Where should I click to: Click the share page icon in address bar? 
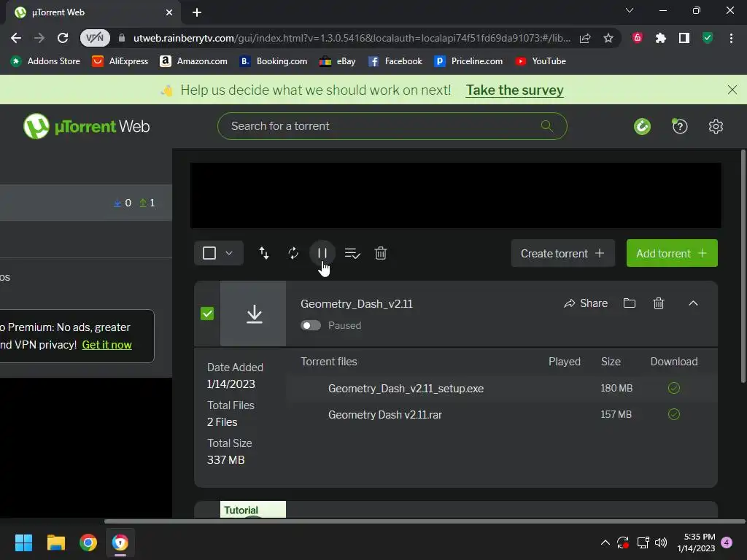coord(585,38)
